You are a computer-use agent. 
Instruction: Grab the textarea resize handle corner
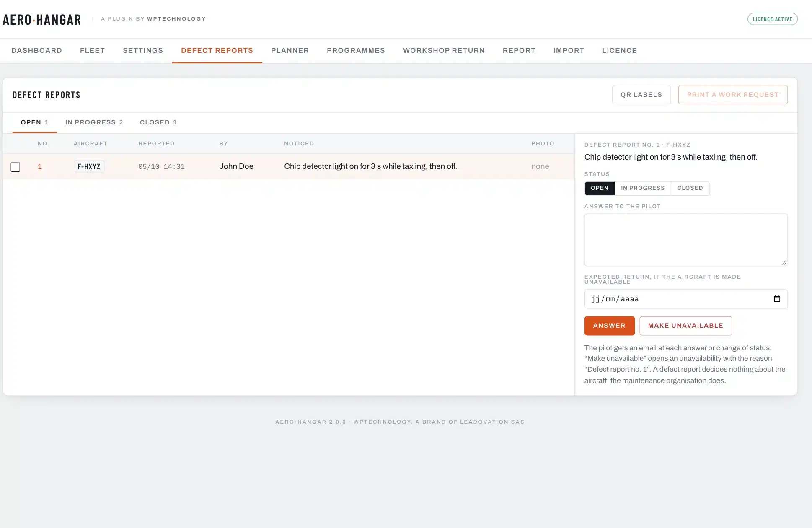click(784, 262)
